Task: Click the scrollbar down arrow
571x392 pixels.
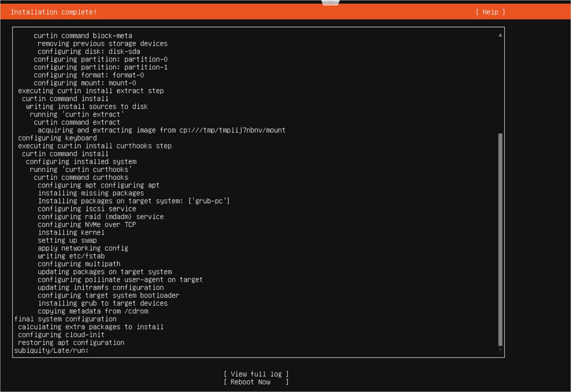Action: (x=500, y=350)
